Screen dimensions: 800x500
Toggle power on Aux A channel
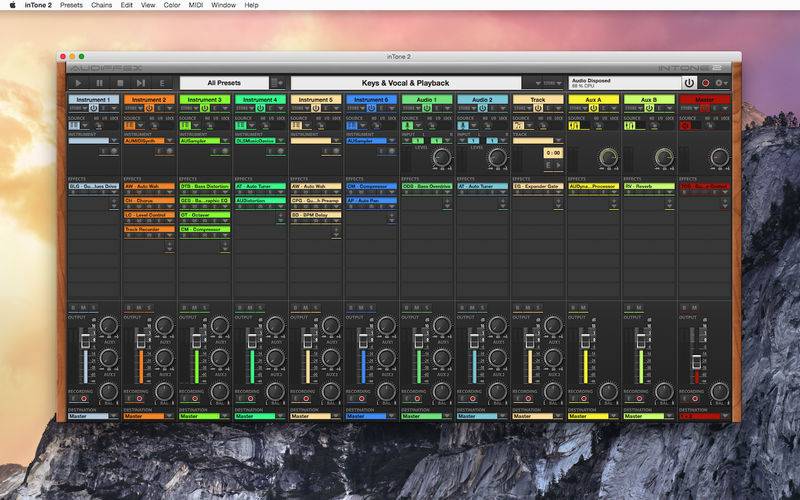(x=594, y=108)
